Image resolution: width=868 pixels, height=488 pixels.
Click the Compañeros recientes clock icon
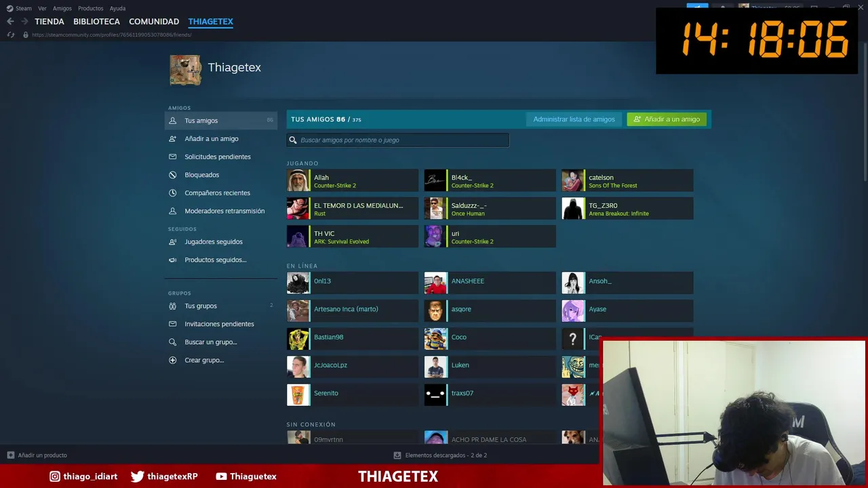click(x=172, y=192)
